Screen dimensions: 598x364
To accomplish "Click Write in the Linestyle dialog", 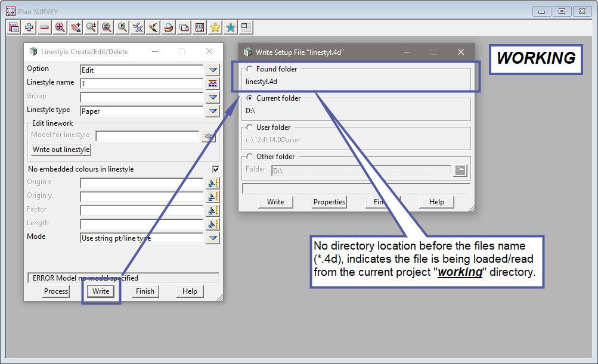I will pos(101,291).
